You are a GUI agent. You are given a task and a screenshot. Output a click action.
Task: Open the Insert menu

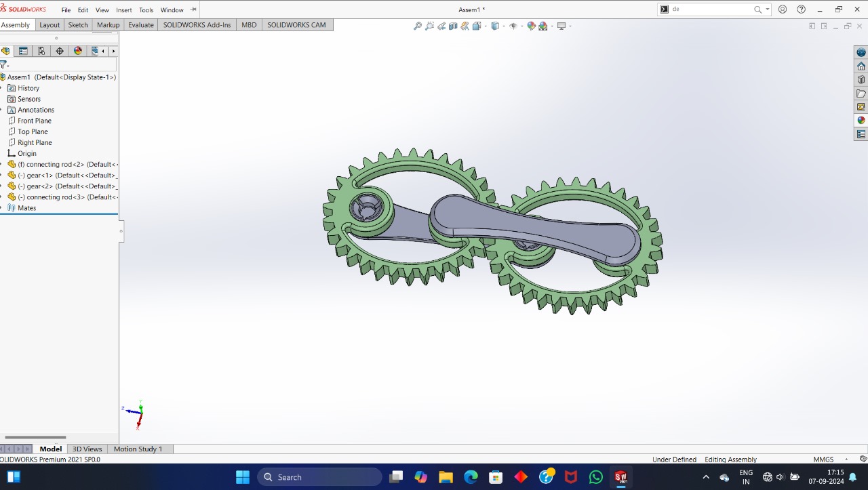point(124,10)
